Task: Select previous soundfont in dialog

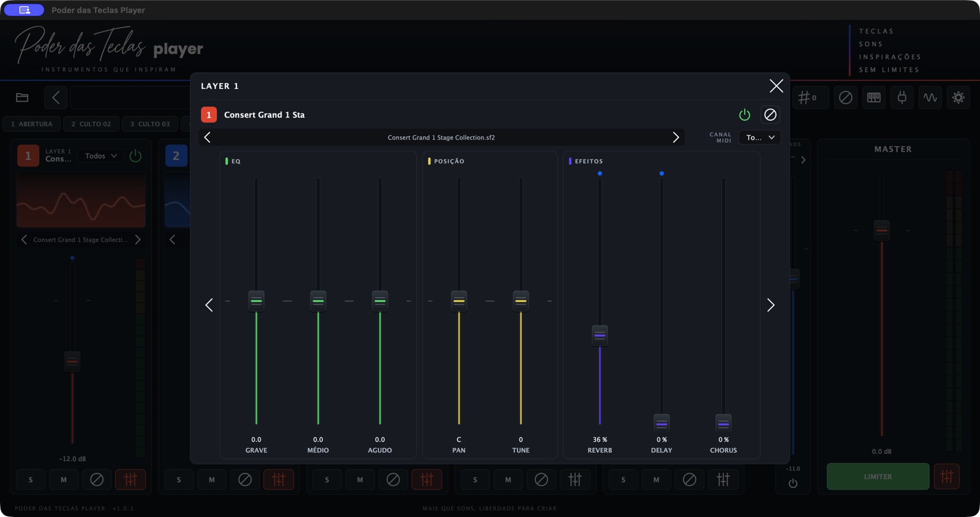Action: point(207,137)
